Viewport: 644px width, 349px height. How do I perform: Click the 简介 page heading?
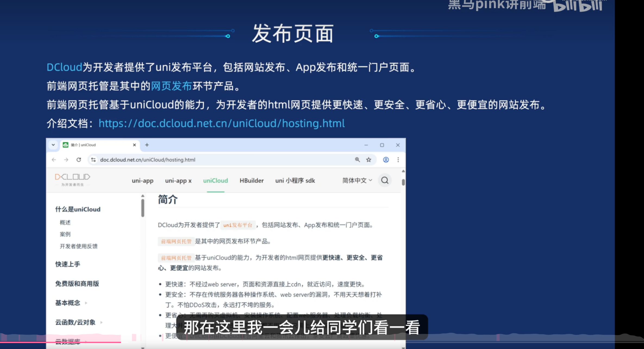coord(168,200)
